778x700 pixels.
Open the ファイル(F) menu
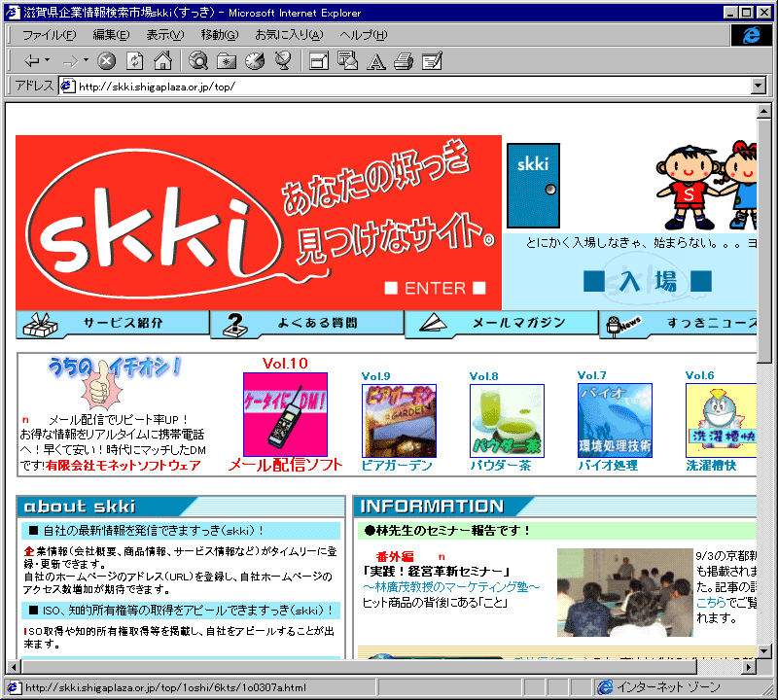pos(50,35)
